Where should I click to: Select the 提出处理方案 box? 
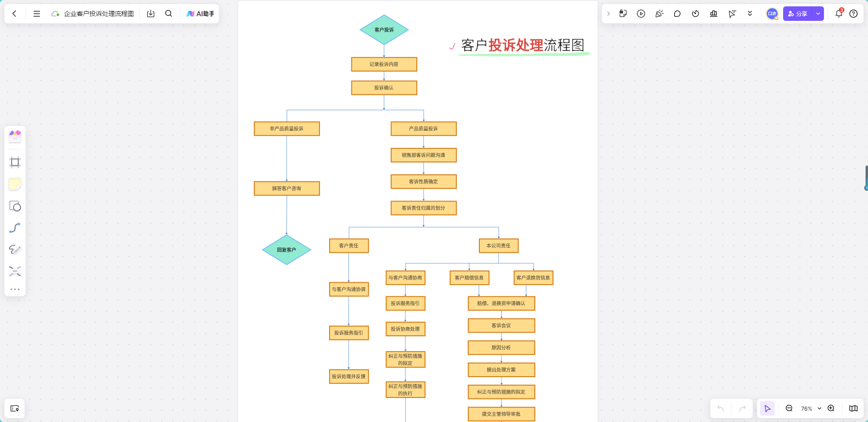(501, 370)
